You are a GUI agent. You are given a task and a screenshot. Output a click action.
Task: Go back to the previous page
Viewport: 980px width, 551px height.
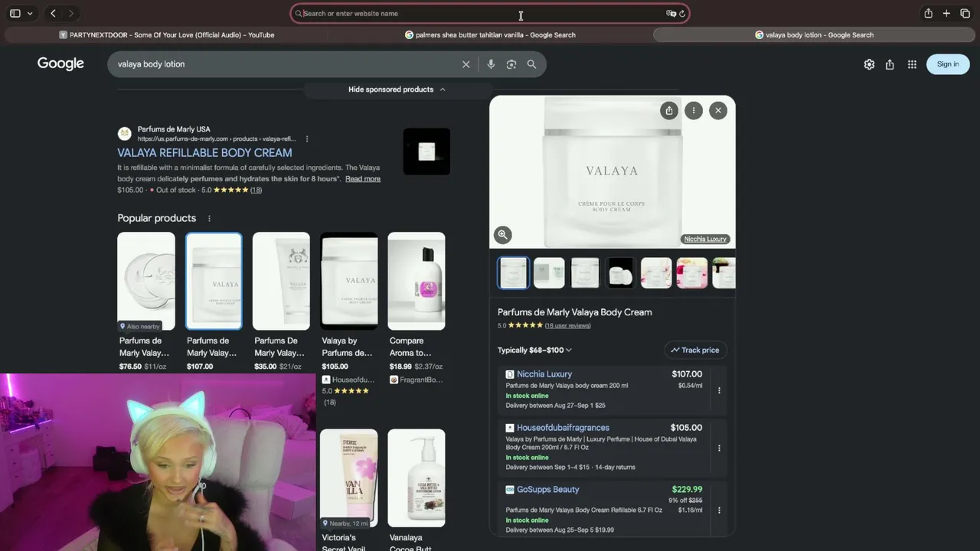point(53,13)
